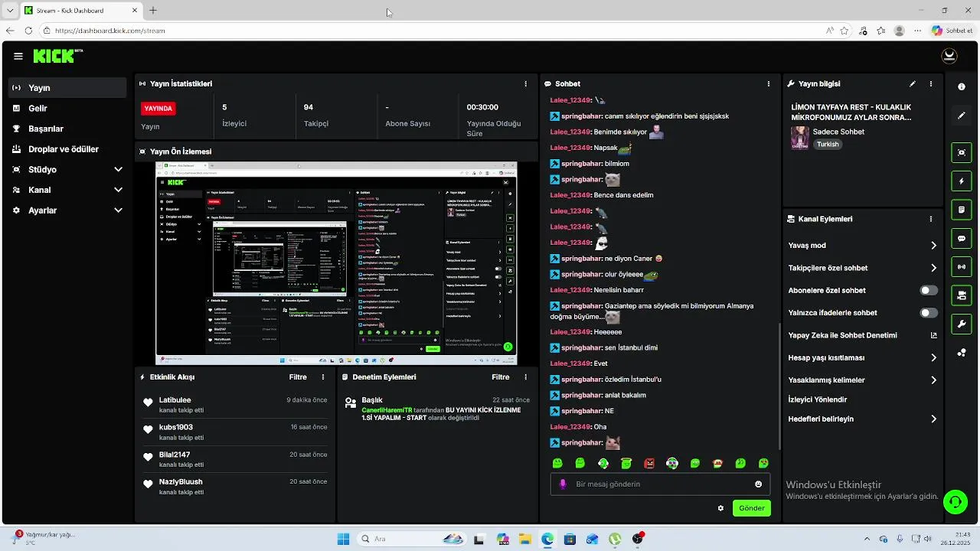This screenshot has height=551, width=980.
Task: Click the pencil icon in right sidebar
Action: click(962, 116)
